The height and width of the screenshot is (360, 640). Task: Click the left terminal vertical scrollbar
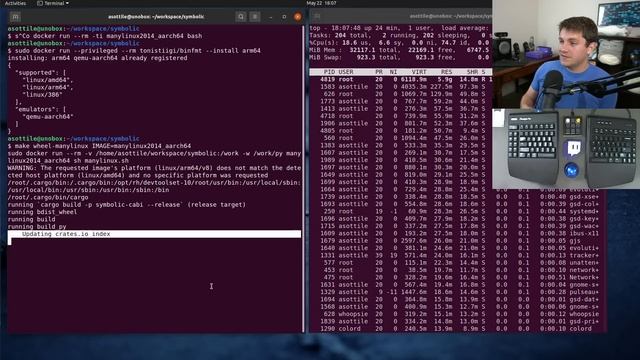[303, 178]
